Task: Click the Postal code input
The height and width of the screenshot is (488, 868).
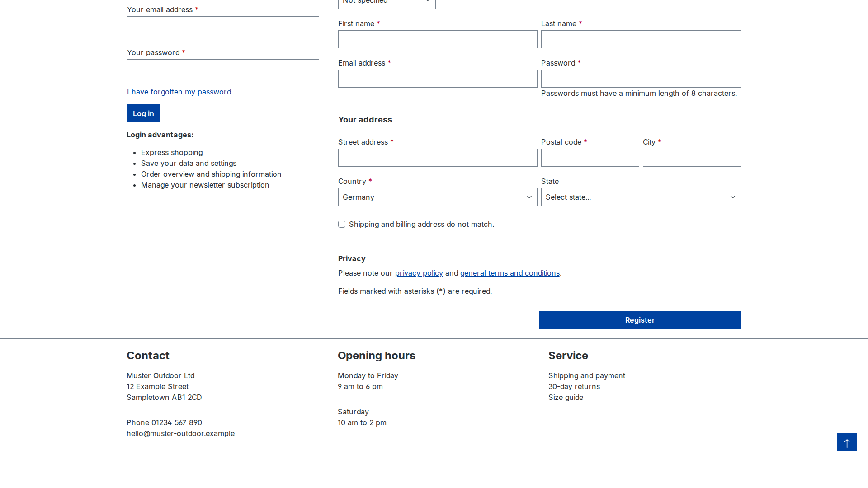Action: click(x=590, y=158)
